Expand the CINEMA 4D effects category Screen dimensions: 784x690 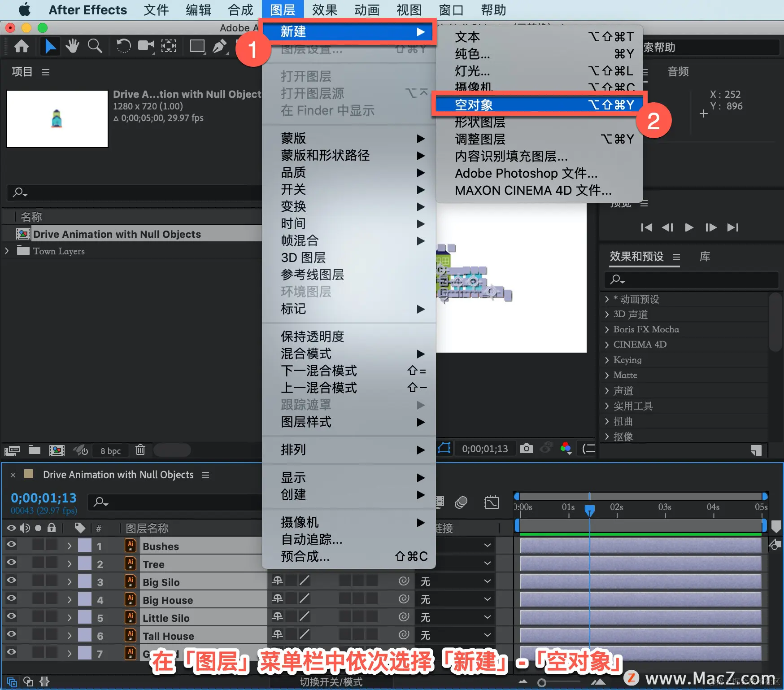pyautogui.click(x=607, y=345)
